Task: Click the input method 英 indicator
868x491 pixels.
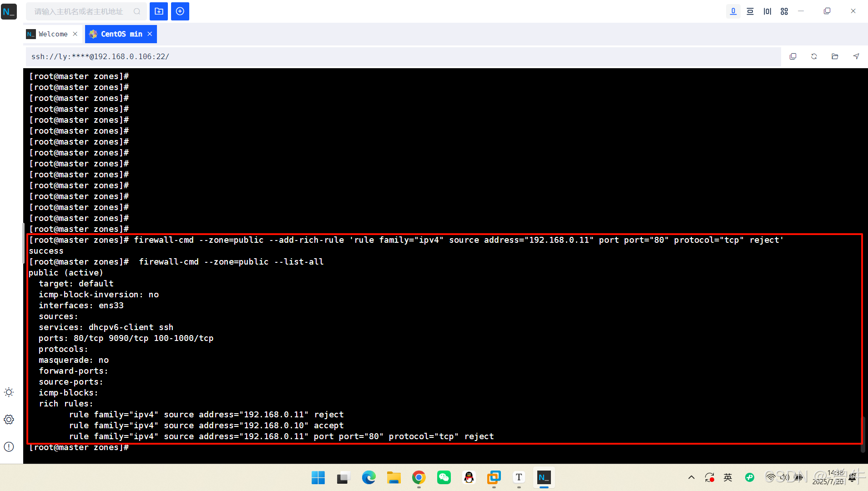Action: click(x=728, y=477)
